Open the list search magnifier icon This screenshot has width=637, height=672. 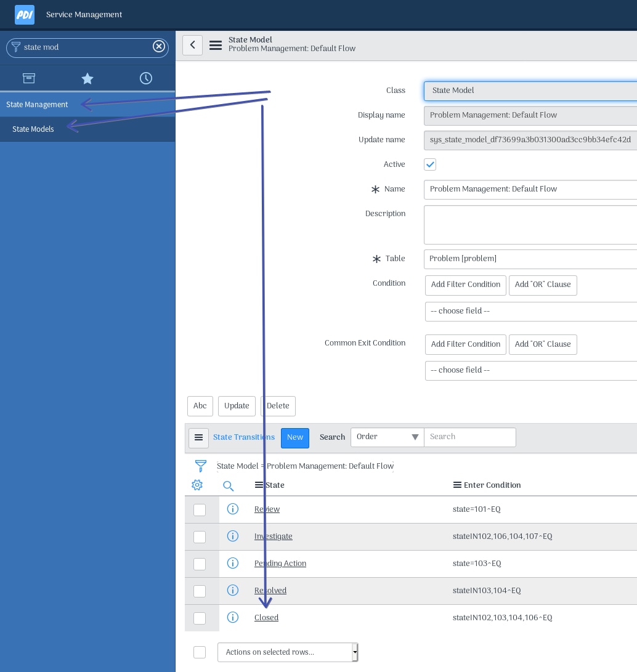(229, 486)
